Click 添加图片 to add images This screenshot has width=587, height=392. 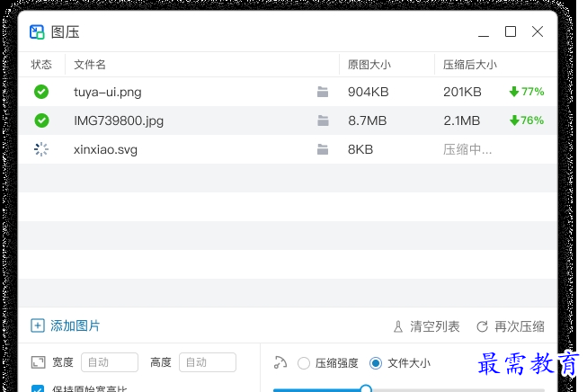click(65, 325)
